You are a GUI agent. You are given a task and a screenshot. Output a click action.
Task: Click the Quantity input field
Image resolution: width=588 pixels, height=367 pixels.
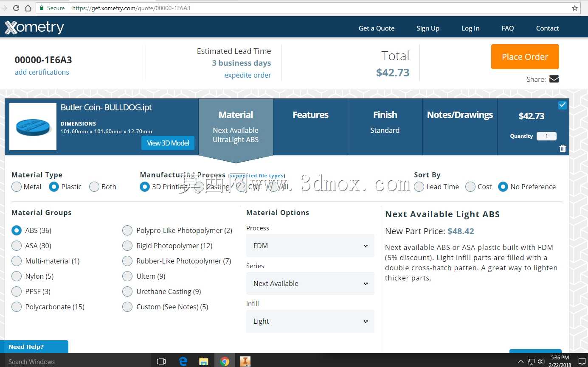coord(546,136)
